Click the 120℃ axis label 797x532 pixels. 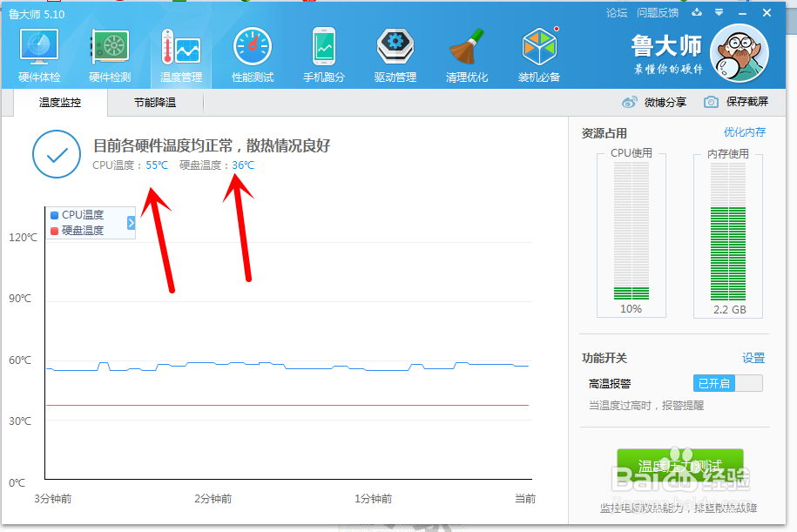pos(23,238)
